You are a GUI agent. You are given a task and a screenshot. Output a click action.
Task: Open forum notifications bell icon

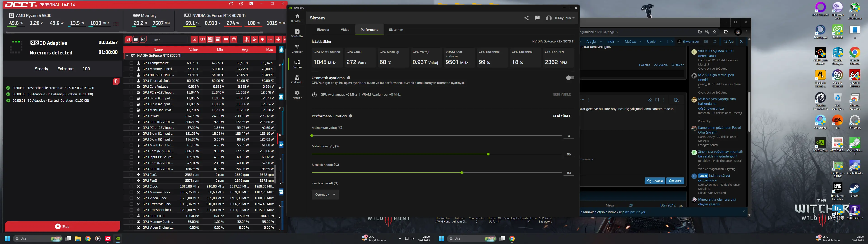coord(715,41)
